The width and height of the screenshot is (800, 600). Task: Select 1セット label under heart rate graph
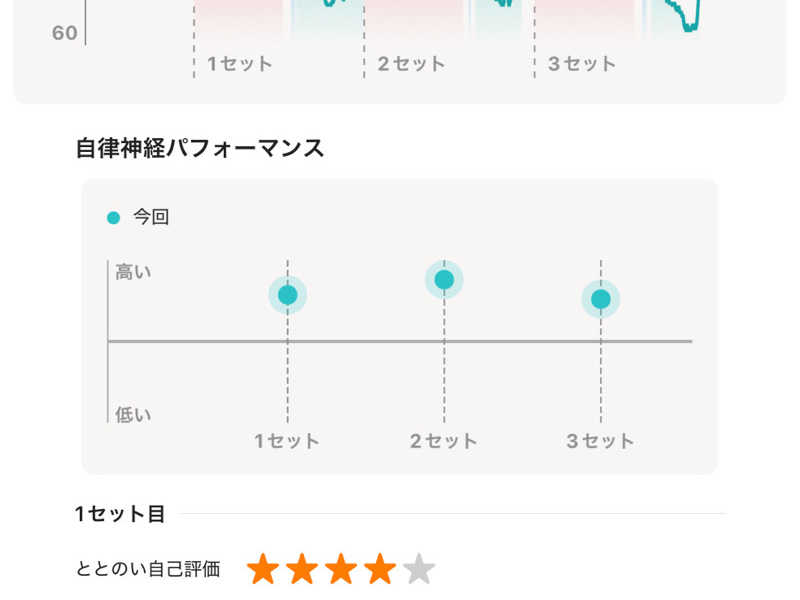point(240,64)
